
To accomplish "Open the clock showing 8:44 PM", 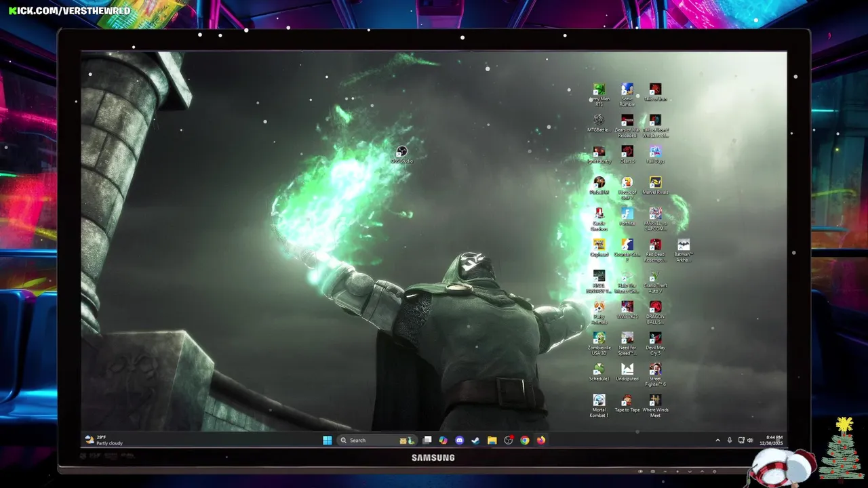I will coord(772,440).
